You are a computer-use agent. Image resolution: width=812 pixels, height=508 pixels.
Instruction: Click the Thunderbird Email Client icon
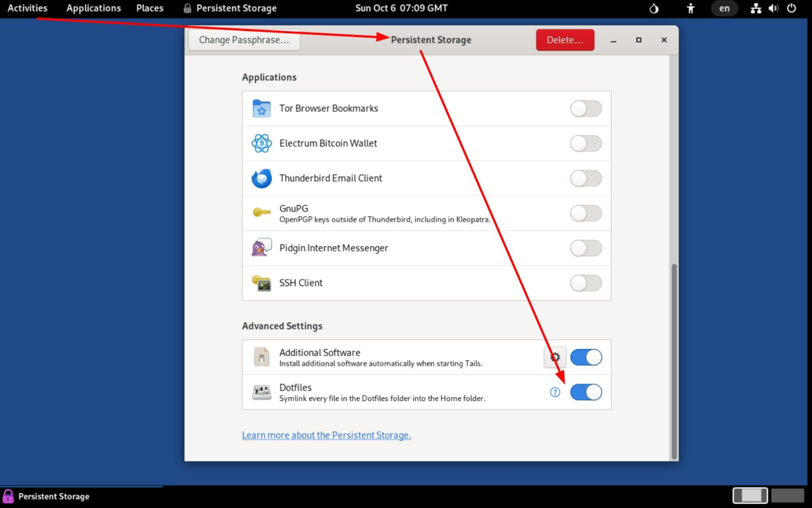point(262,178)
